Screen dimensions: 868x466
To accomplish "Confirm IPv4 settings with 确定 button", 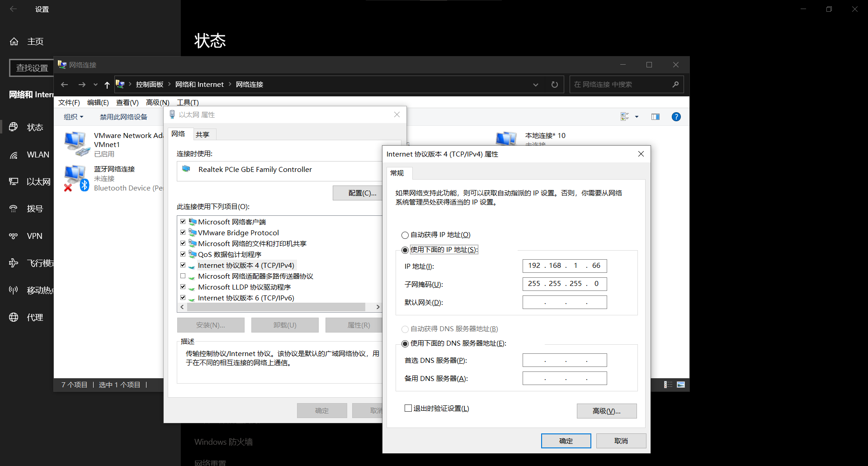I will [566, 441].
